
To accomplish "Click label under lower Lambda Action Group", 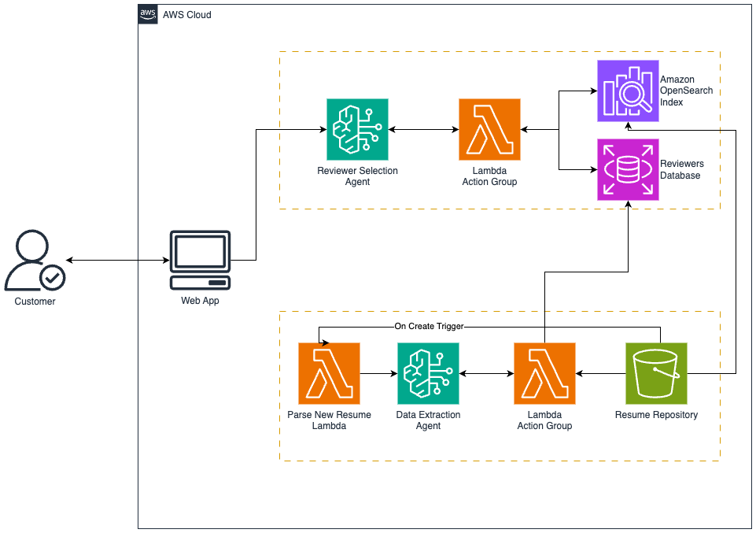I will [544, 420].
